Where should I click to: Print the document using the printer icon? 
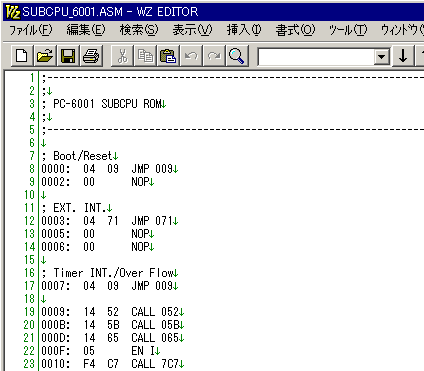click(x=91, y=56)
